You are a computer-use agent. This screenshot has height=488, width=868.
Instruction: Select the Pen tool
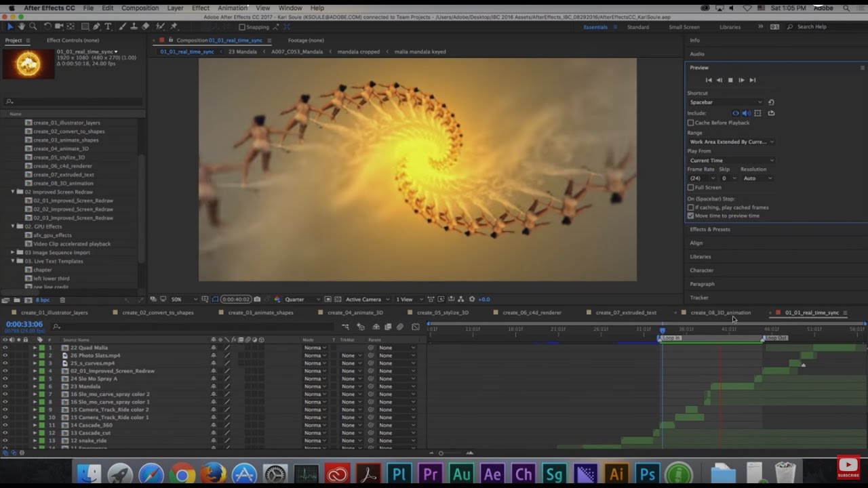tap(96, 26)
